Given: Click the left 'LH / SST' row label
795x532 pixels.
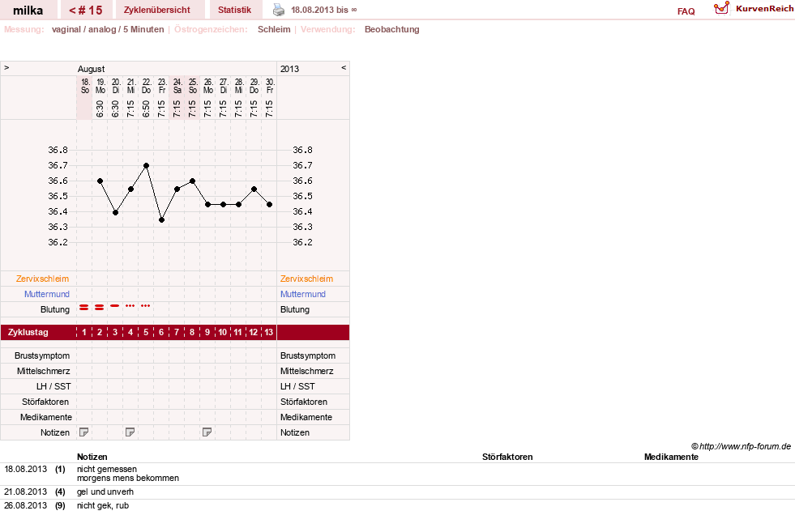Looking at the screenshot, I should pos(53,386).
